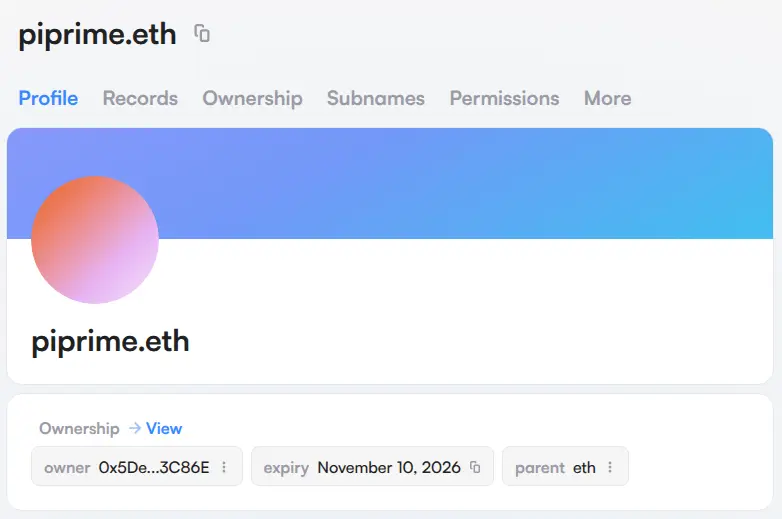Screen dimensions: 782x519
Task: Open owner address options menu
Action: click(224, 467)
